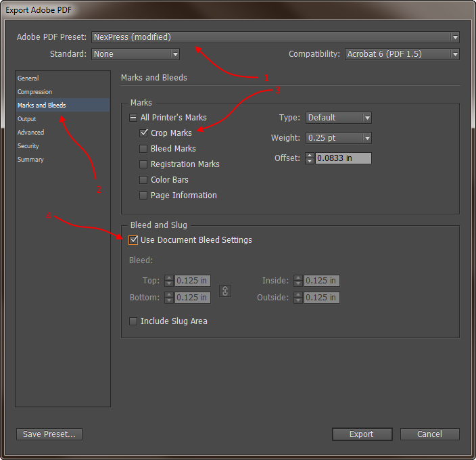Click the Bottom bleed value field
Image resolution: width=476 pixels, height=460 pixels.
coord(193,298)
